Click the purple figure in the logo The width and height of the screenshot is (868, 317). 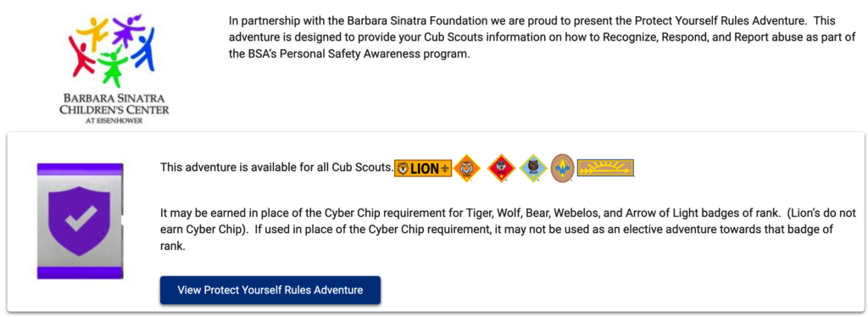129,31
